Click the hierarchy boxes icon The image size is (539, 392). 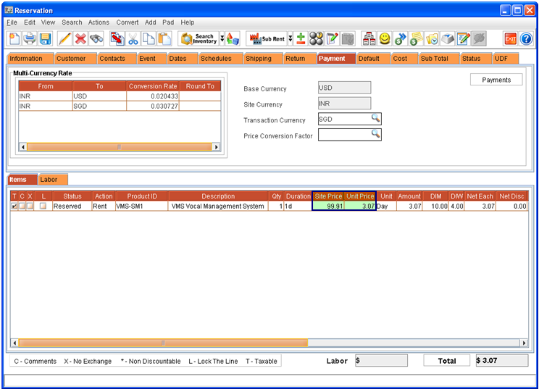(x=369, y=39)
